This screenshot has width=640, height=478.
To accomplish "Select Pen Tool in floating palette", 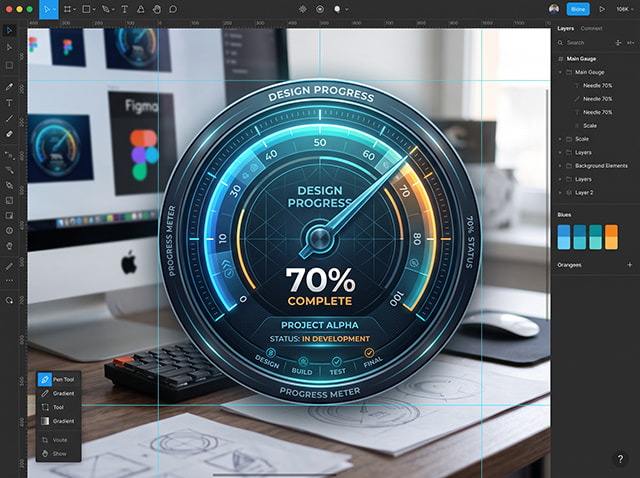I will [x=57, y=379].
